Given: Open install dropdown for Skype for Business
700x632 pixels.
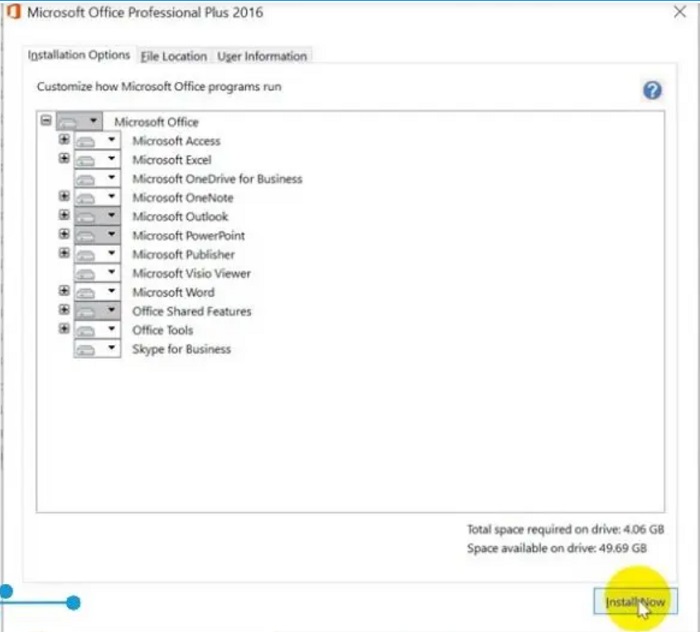Looking at the screenshot, I should 97,349.
